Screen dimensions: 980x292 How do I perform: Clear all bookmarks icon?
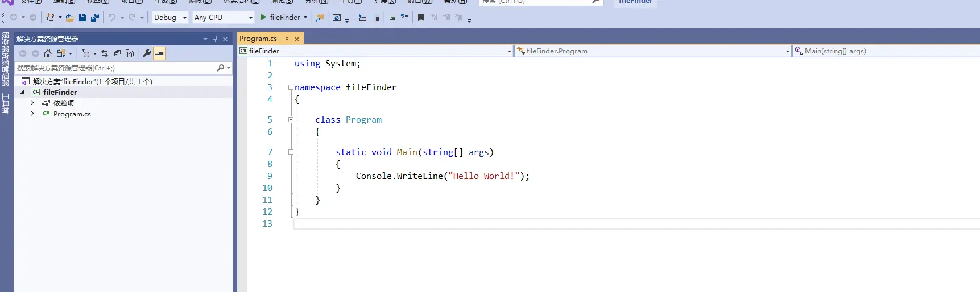[459, 18]
